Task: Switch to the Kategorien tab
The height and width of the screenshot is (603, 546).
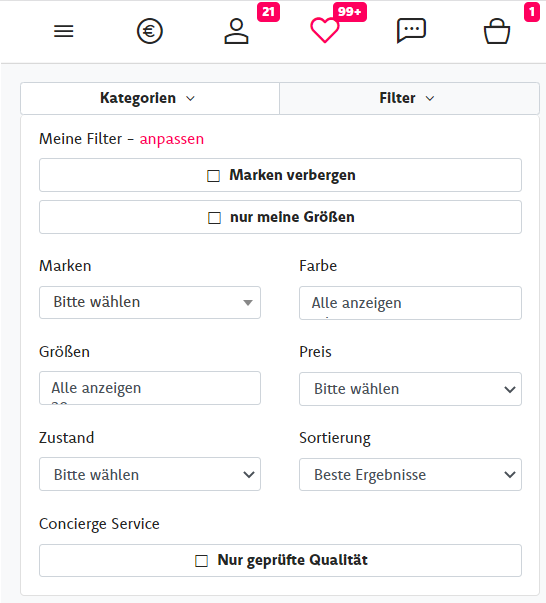Action: pos(150,98)
